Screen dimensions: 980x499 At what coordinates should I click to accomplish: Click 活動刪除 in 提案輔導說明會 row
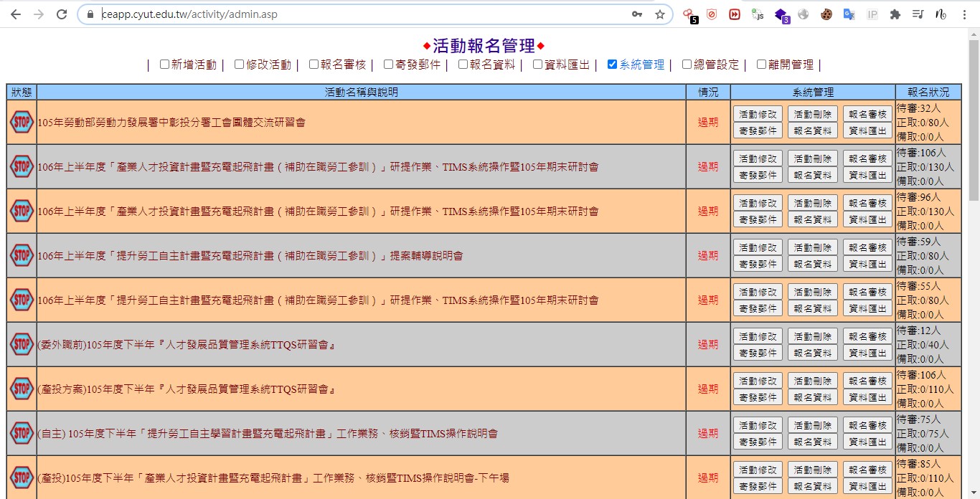(812, 247)
